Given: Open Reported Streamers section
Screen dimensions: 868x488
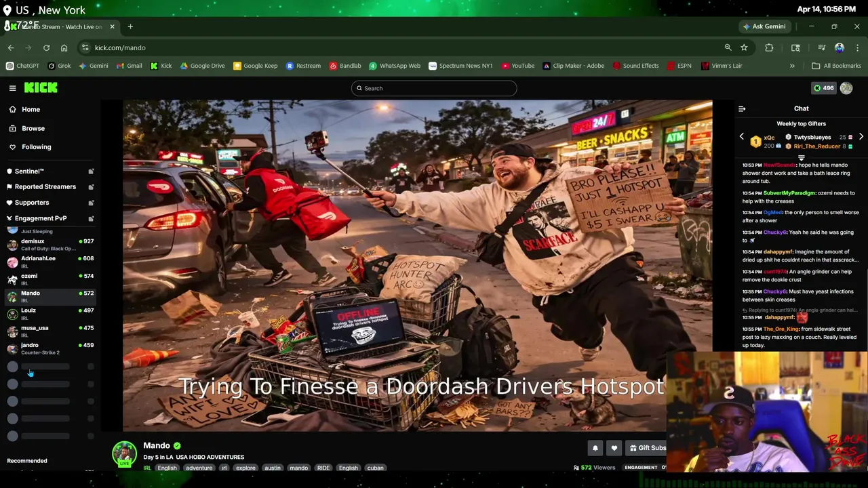Looking at the screenshot, I should tap(45, 187).
